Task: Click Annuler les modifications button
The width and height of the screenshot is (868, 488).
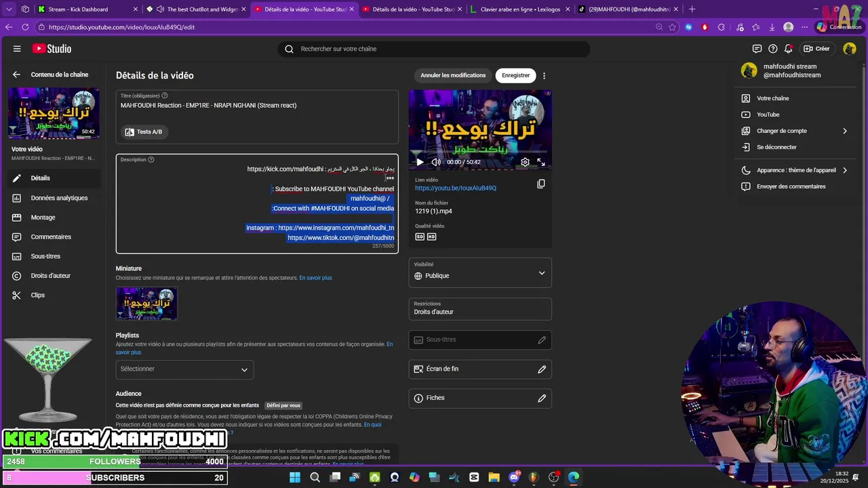Action: (453, 75)
